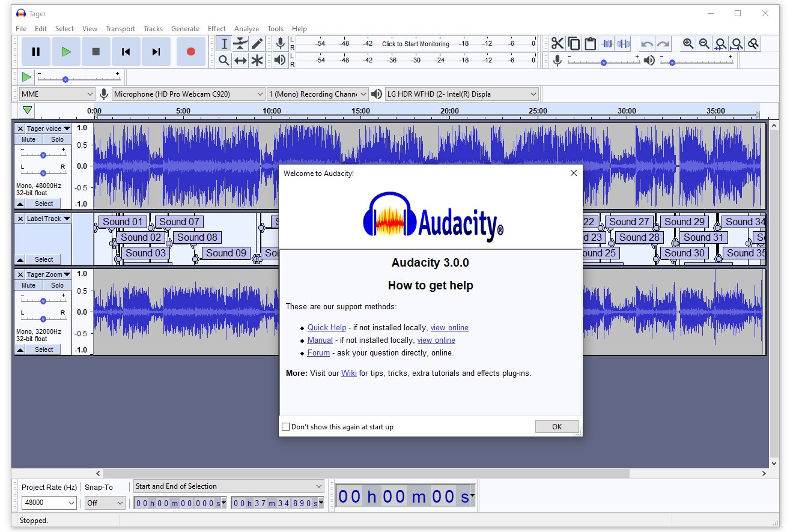Click OK to dismiss the welcome dialog

tap(556, 426)
